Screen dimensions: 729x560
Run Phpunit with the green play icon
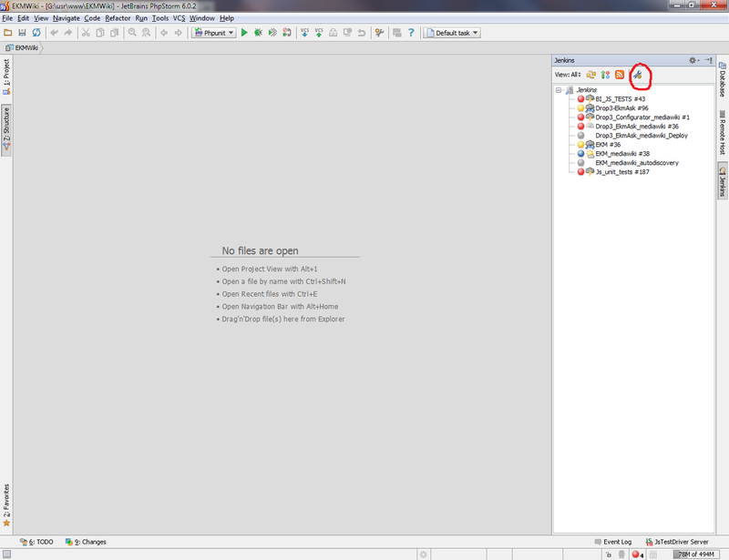tap(244, 33)
